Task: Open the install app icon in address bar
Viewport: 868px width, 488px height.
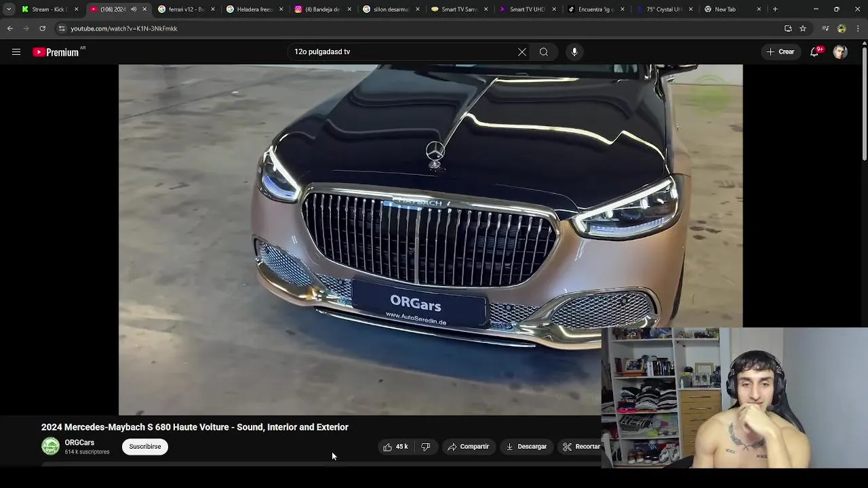Action: point(788,28)
